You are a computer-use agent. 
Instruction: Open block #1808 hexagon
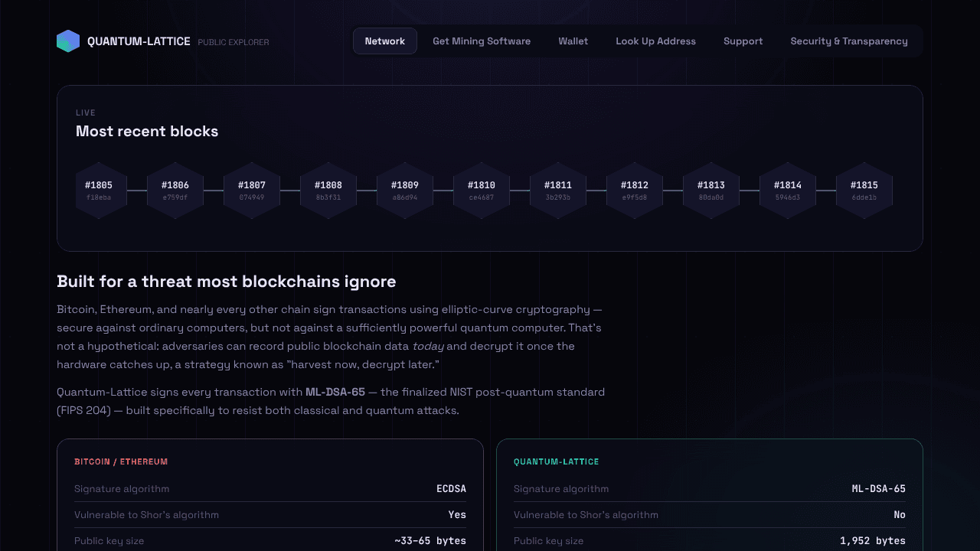pos(328,191)
